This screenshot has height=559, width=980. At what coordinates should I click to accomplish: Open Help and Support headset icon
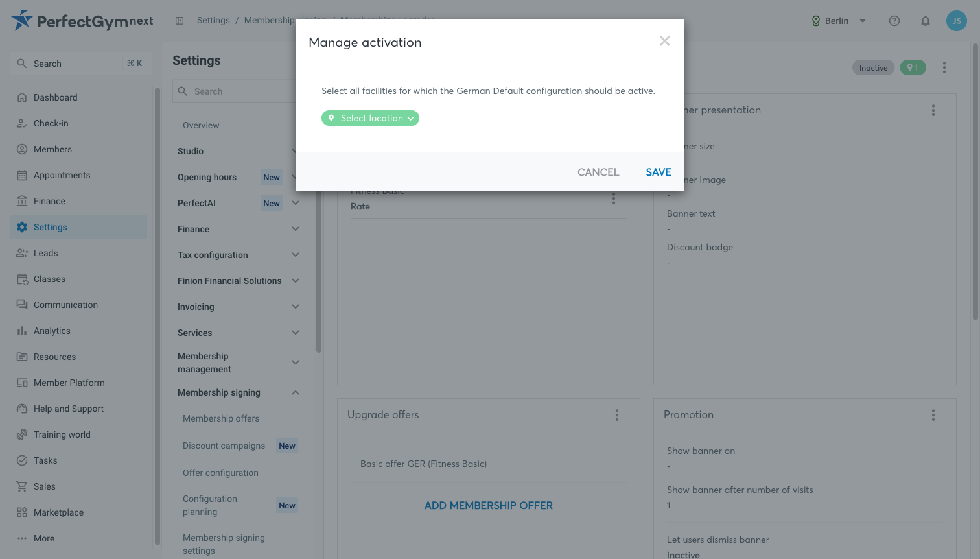[22, 409]
